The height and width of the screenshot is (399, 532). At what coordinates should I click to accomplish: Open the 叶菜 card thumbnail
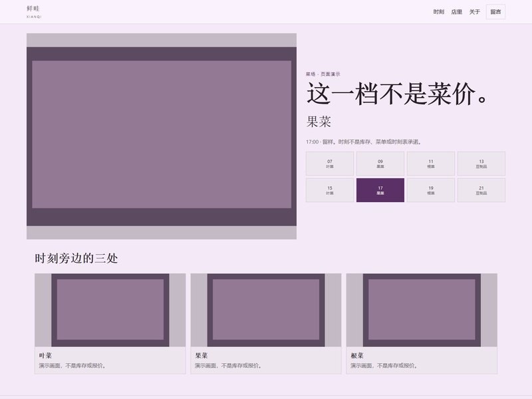click(x=110, y=310)
